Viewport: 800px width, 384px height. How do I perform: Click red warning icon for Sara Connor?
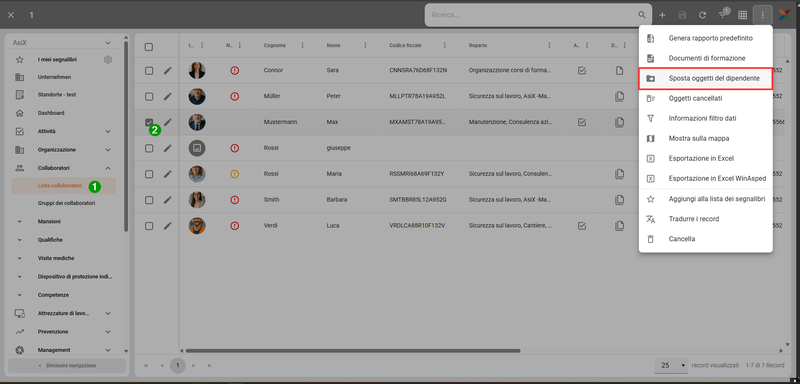click(x=234, y=71)
